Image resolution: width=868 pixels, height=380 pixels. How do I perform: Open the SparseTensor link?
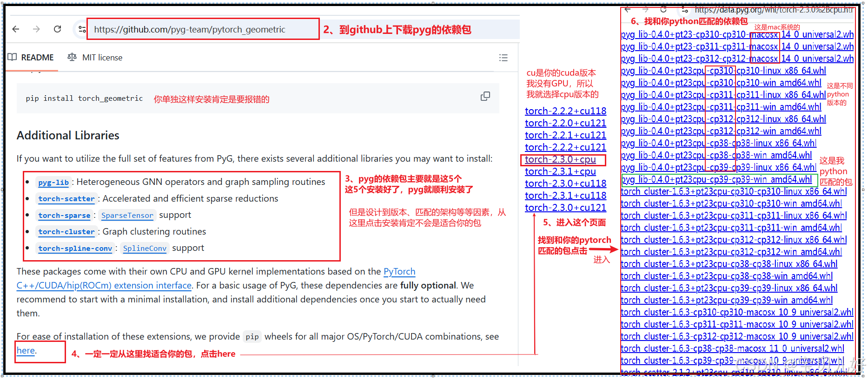coord(127,216)
